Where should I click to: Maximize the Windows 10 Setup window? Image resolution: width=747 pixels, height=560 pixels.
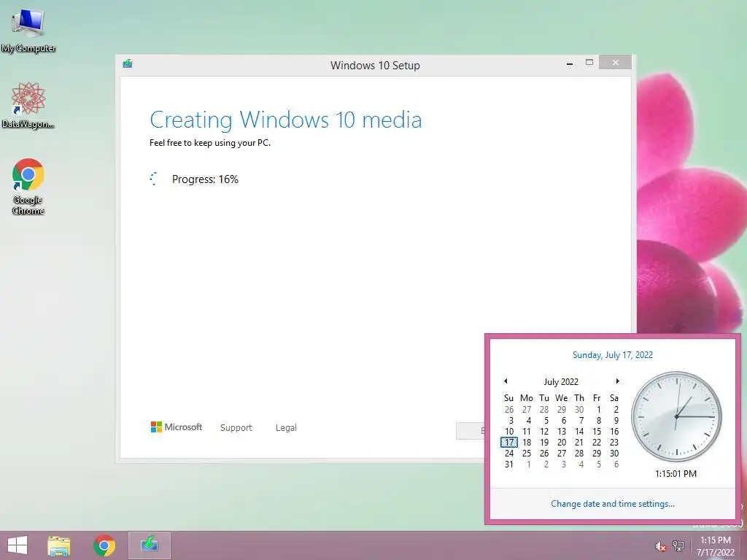(589, 63)
